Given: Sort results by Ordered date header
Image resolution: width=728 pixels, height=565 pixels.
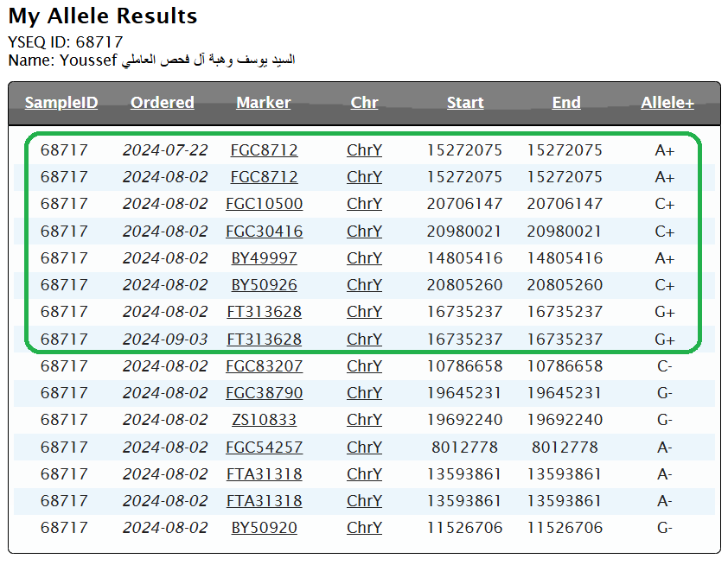Looking at the screenshot, I should coord(163,103).
